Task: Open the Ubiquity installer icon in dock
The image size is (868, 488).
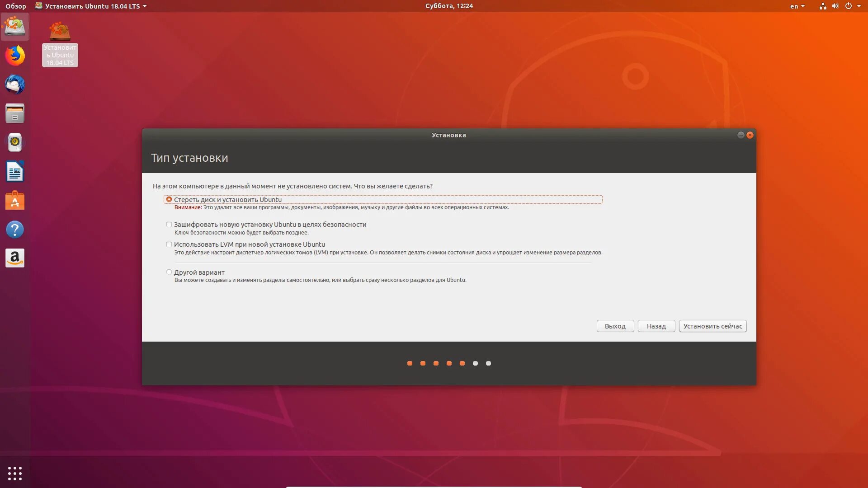Action: 15,27
